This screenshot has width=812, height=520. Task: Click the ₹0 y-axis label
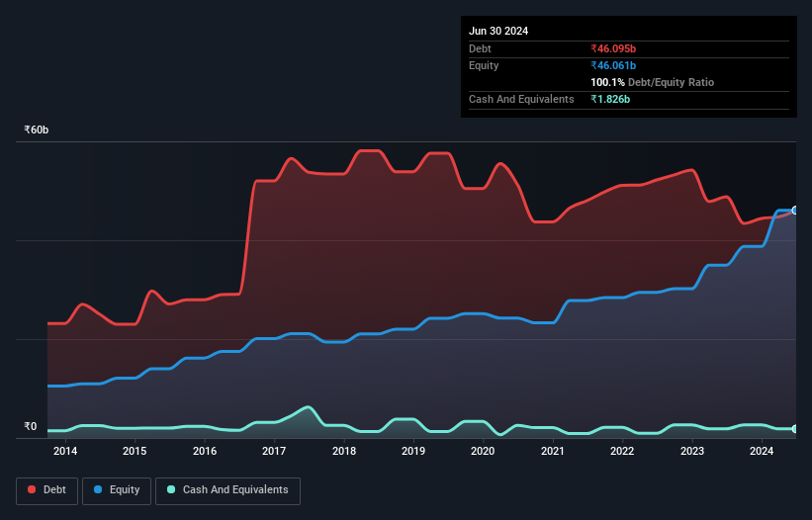30,426
